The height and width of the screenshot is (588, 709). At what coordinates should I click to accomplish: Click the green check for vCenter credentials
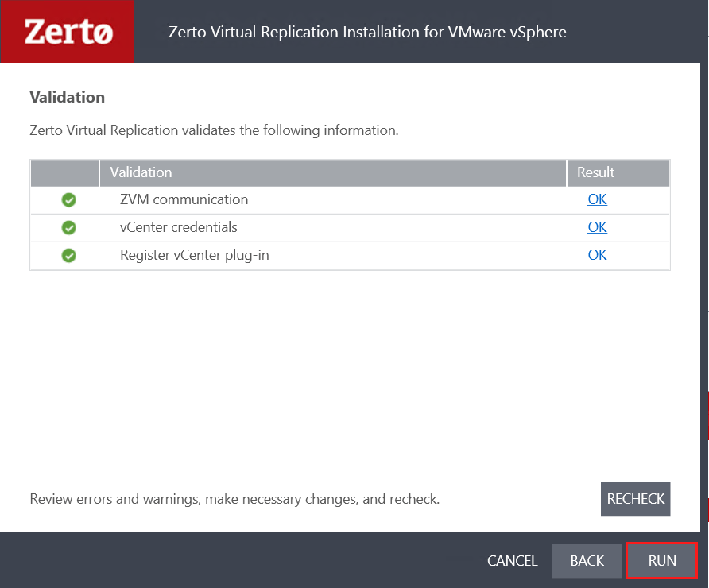pos(68,227)
